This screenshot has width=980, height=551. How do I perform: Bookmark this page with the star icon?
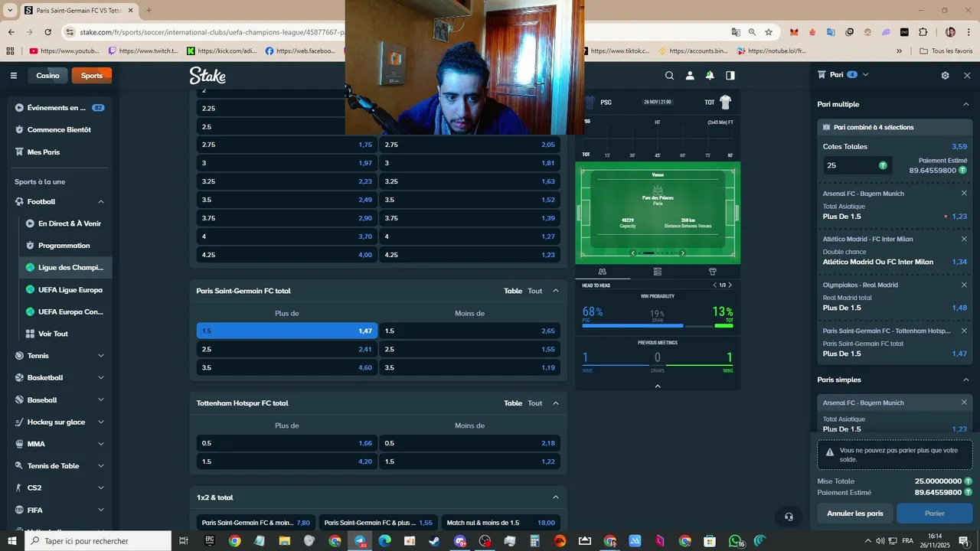pos(769,32)
